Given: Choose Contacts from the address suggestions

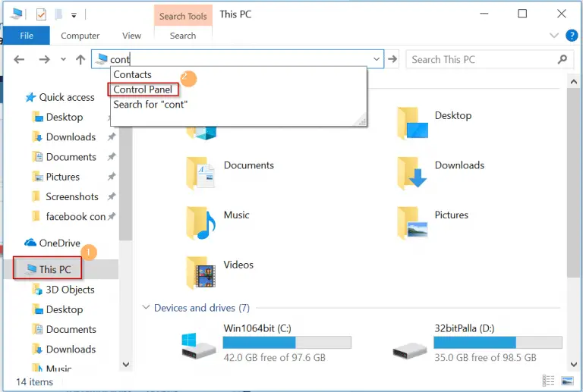Looking at the screenshot, I should pos(132,74).
